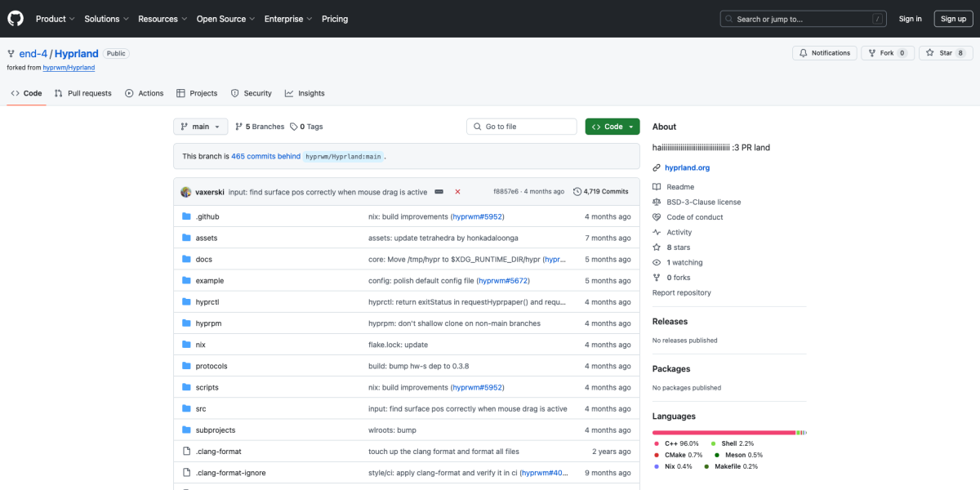Open the .clang-format file

218,451
